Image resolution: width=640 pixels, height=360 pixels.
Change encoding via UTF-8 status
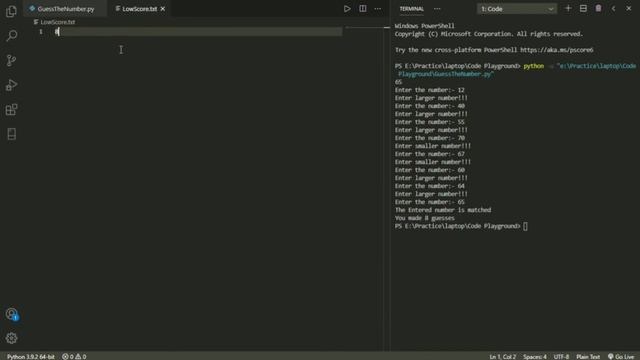coord(561,356)
